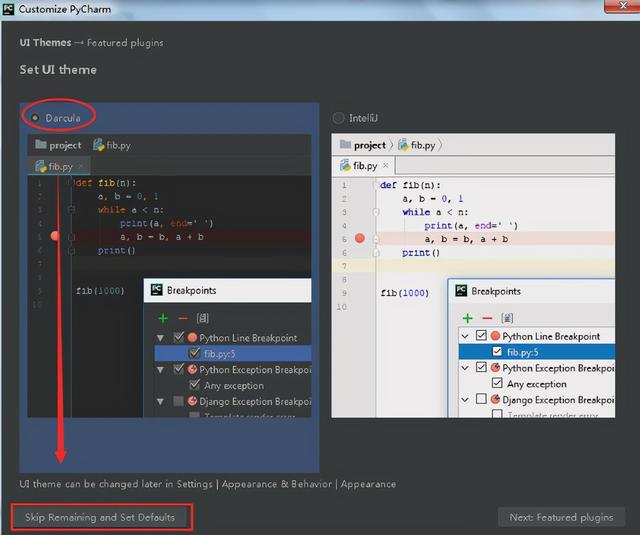The height and width of the screenshot is (535, 640).
Task: Click Skip Remaining and Set Defaults button
Action: click(x=100, y=517)
